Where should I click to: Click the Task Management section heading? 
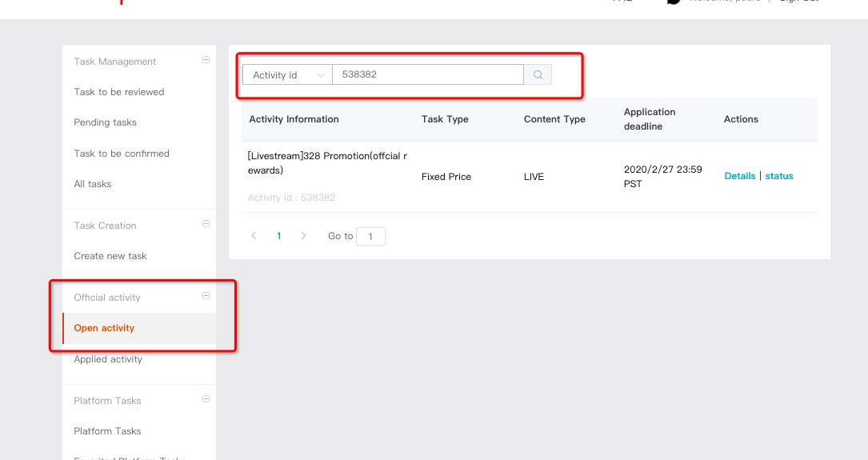(x=114, y=62)
